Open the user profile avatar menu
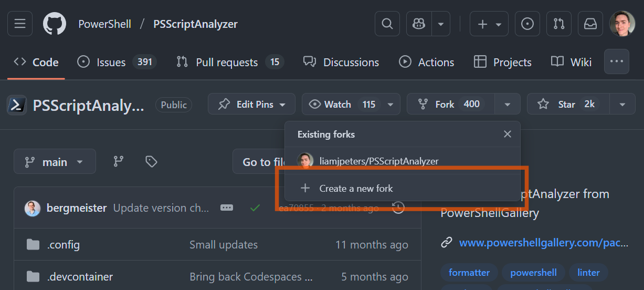644x290 pixels. point(622,24)
